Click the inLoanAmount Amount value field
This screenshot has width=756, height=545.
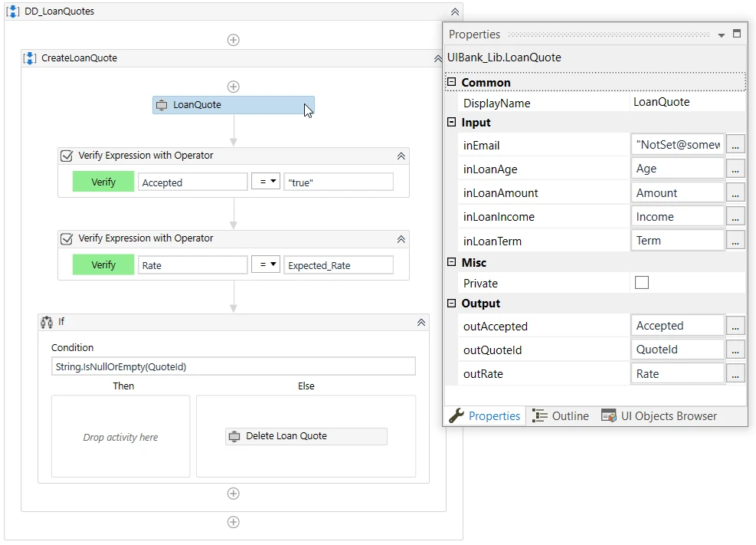coord(677,192)
